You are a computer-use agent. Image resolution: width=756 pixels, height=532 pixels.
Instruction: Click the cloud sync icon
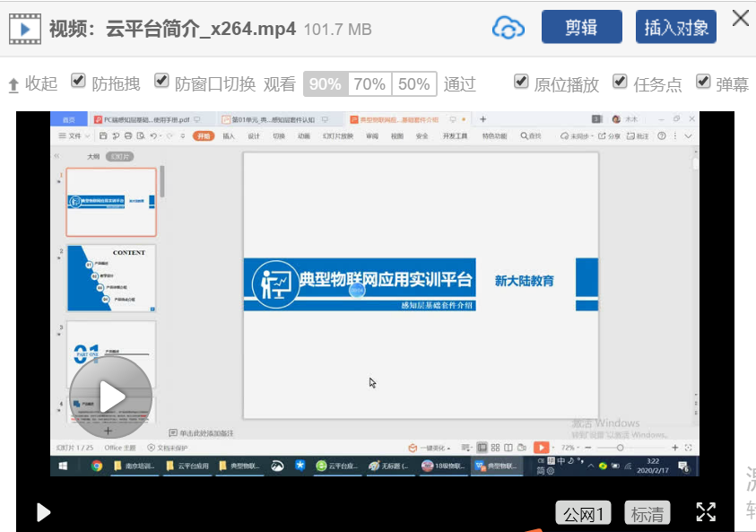[x=508, y=28]
